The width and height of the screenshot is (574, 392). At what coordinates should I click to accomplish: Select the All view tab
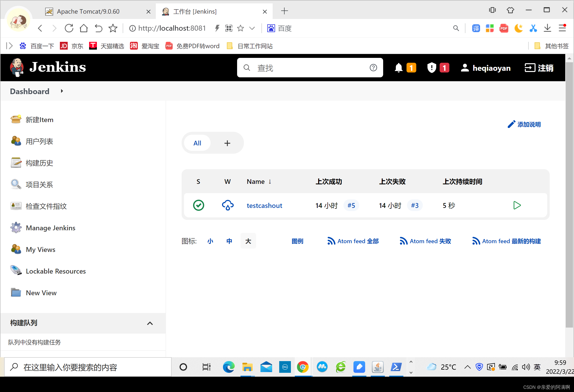(x=197, y=143)
